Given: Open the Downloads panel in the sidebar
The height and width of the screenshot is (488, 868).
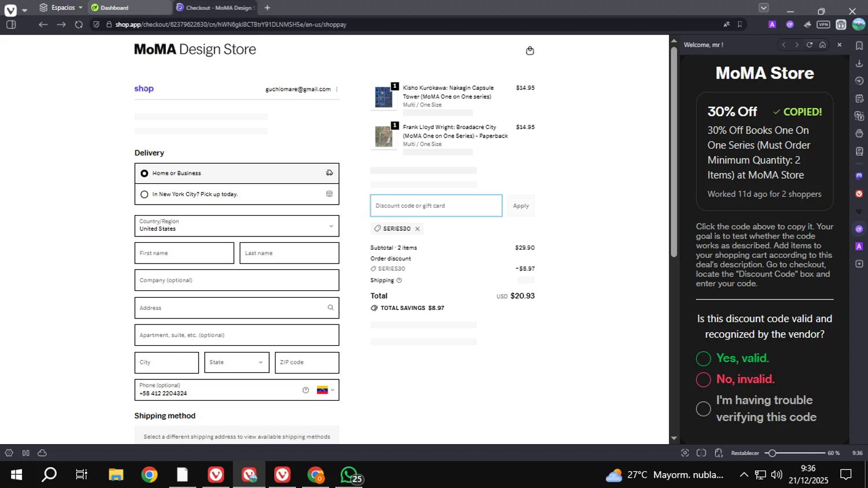Looking at the screenshot, I should pyautogui.click(x=859, y=63).
